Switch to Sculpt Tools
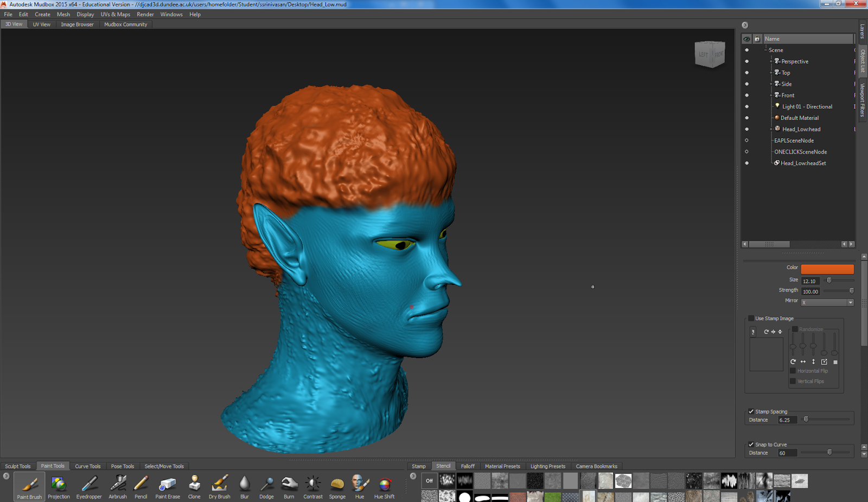 (18, 466)
